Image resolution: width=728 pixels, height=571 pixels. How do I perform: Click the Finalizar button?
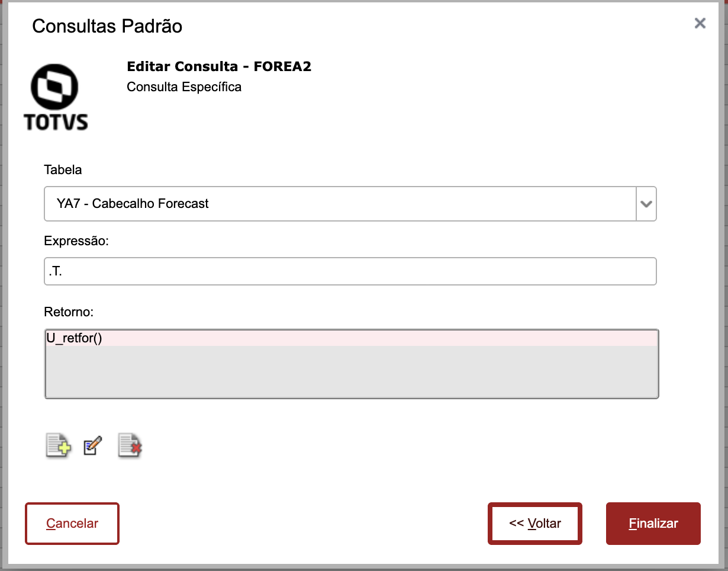pos(653,524)
